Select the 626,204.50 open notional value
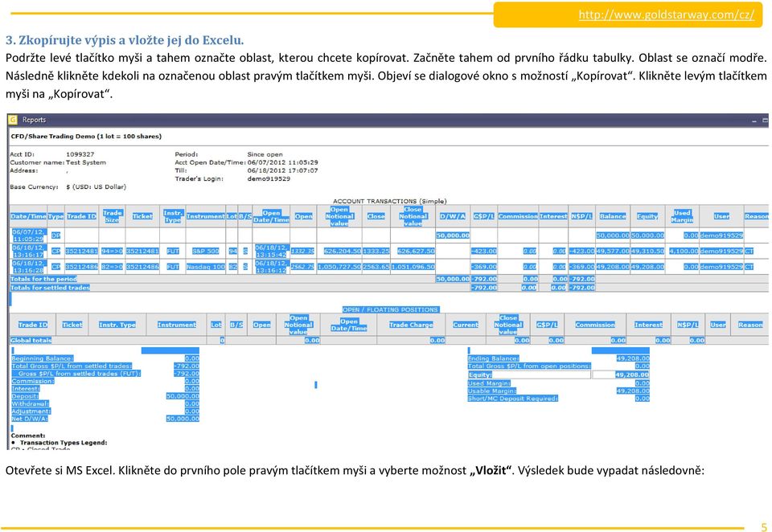This screenshot has width=772, height=532. [x=343, y=251]
